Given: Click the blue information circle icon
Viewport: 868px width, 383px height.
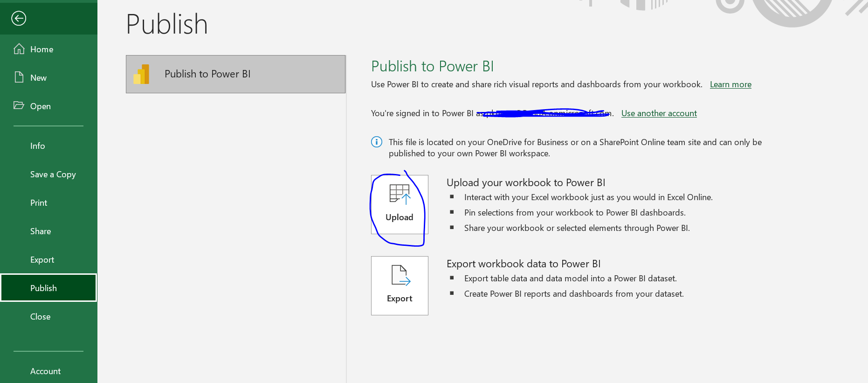Looking at the screenshot, I should 377,142.
